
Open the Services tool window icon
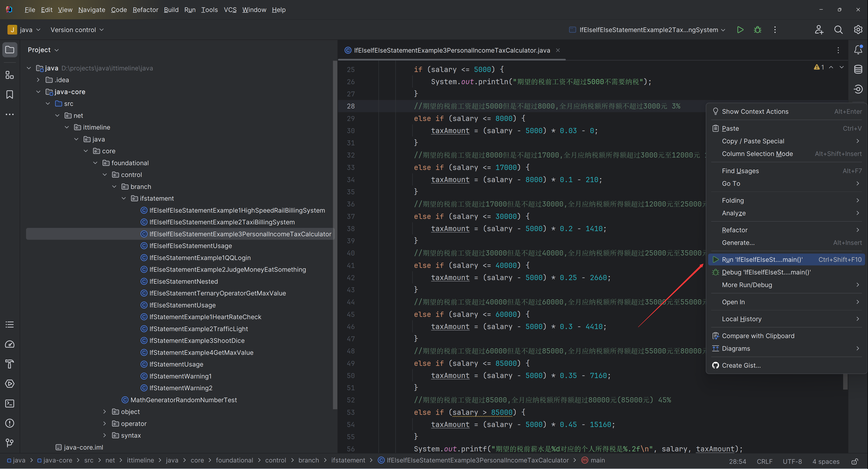pyautogui.click(x=10, y=383)
